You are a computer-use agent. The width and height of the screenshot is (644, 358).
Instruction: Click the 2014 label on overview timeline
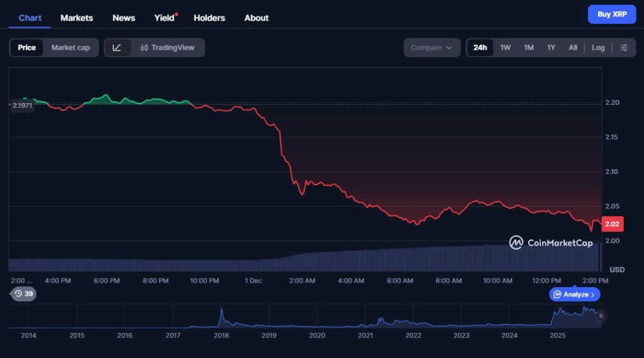click(28, 335)
